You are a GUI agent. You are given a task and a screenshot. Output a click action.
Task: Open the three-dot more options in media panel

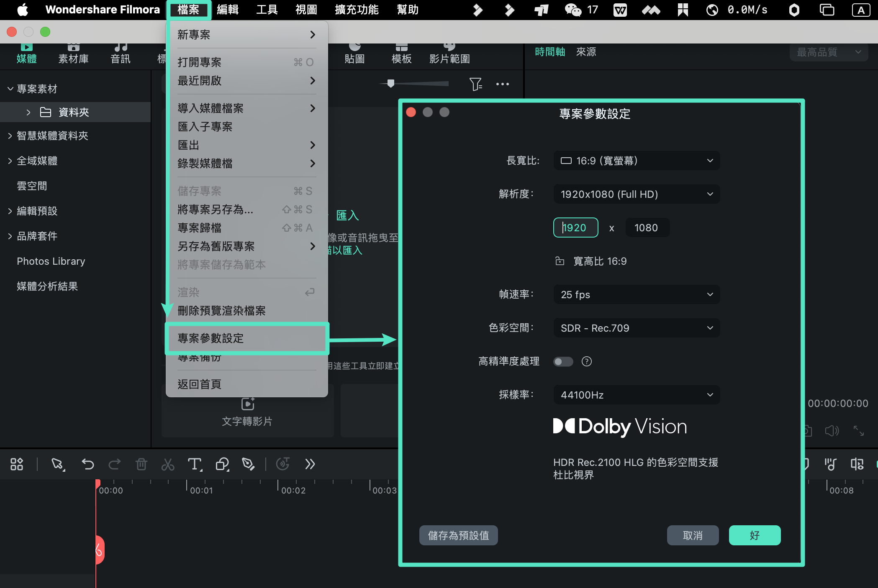[503, 84]
